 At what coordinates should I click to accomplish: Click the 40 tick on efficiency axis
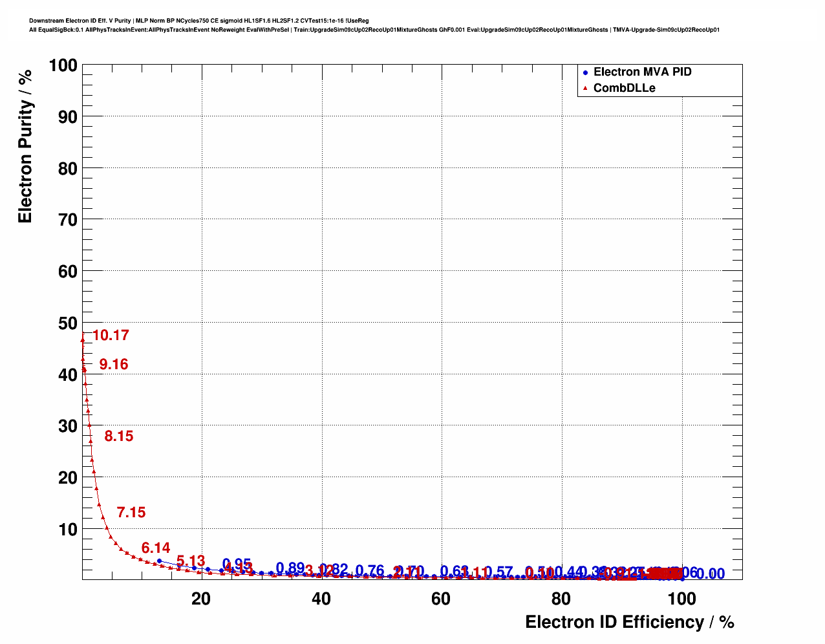[x=321, y=599]
